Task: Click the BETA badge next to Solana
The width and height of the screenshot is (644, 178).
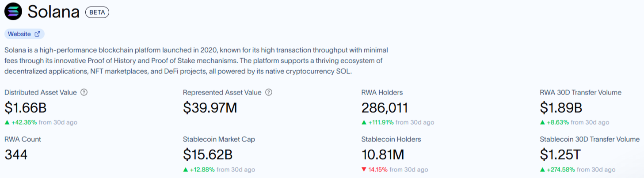Action: (x=97, y=12)
